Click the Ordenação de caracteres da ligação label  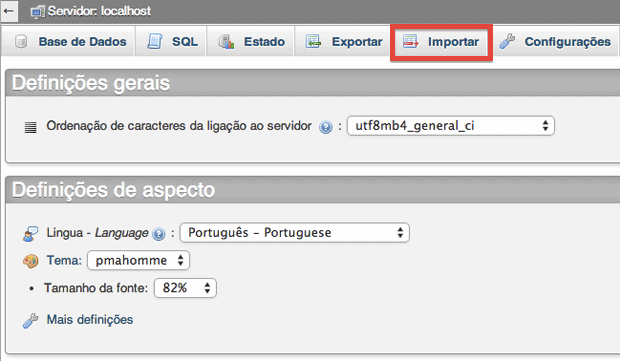(x=179, y=126)
